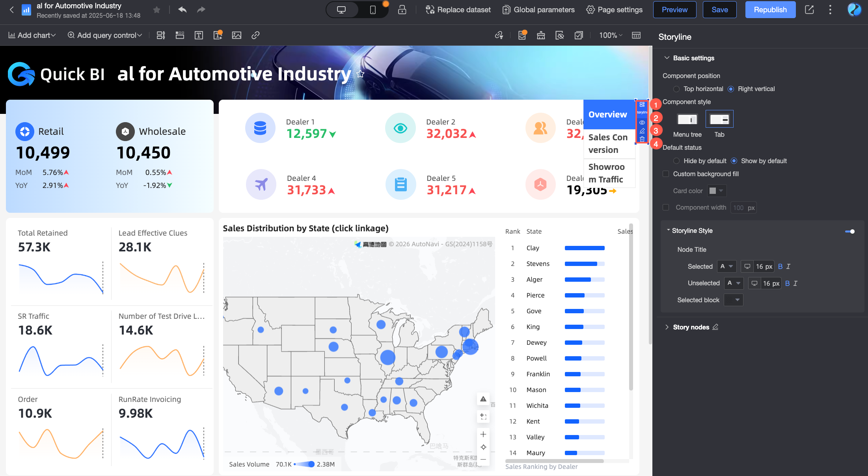The width and height of the screenshot is (868, 476).
Task: Switch to mobile layout icon
Action: click(x=373, y=10)
